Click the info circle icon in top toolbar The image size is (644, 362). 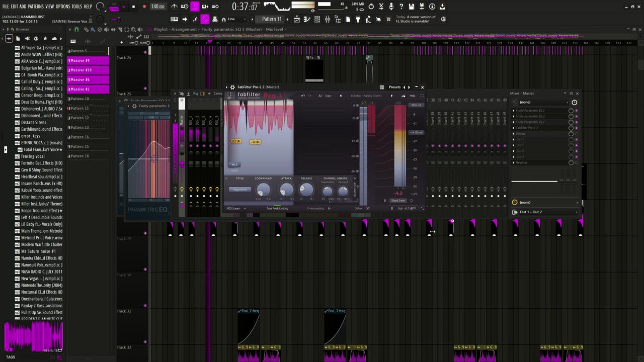[432, 7]
